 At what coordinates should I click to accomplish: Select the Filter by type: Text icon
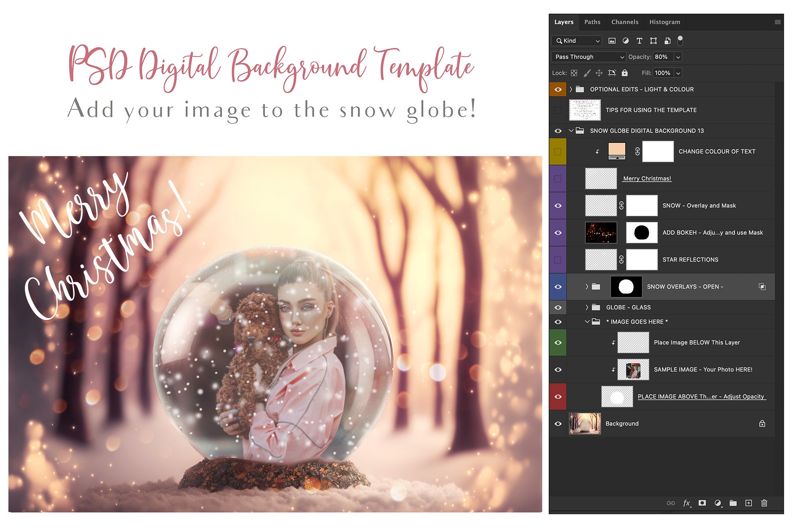[x=640, y=41]
